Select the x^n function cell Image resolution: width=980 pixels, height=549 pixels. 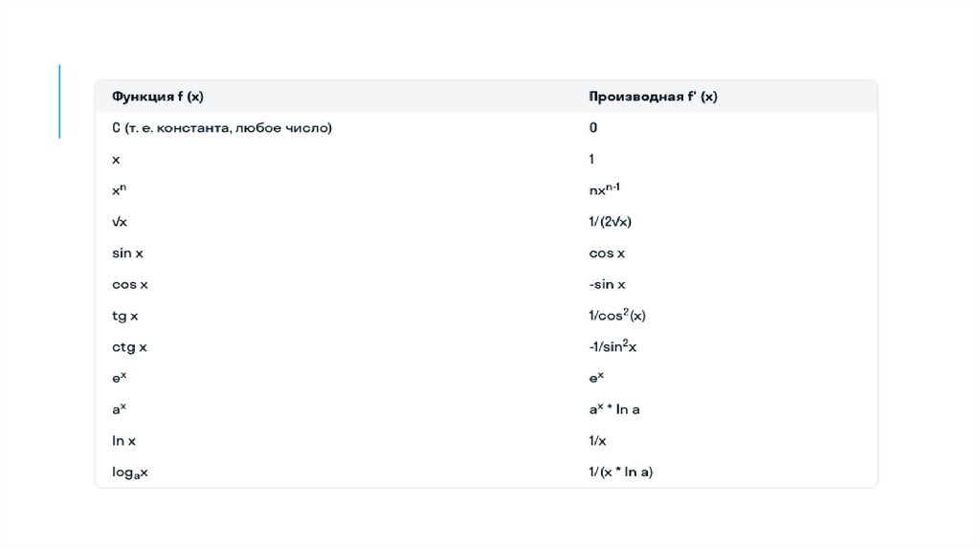[120, 190]
